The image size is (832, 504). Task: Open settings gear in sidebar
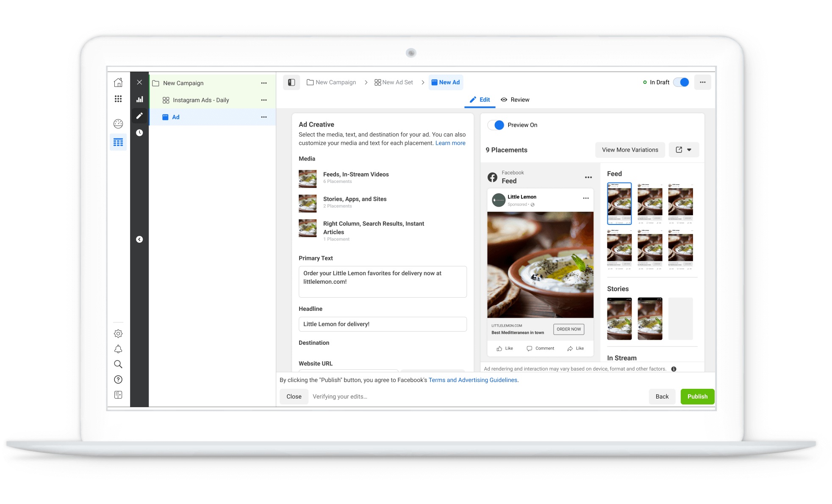118,334
